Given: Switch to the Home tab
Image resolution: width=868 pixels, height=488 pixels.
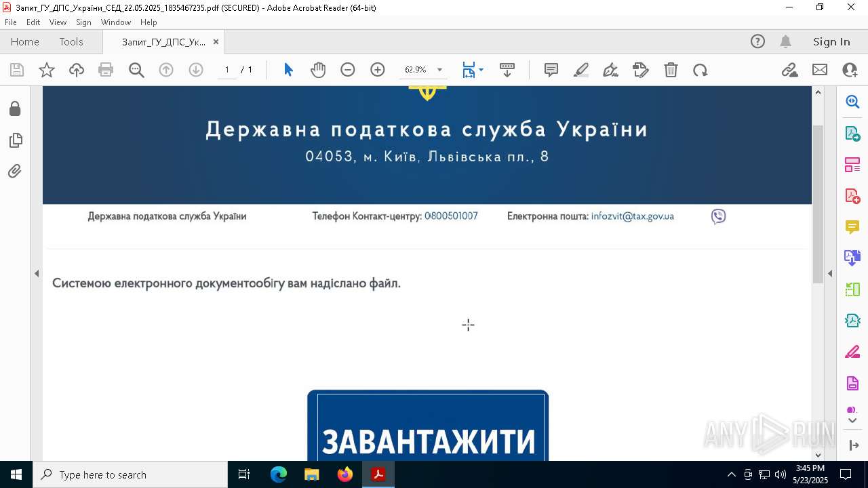Looking at the screenshot, I should 25,41.
